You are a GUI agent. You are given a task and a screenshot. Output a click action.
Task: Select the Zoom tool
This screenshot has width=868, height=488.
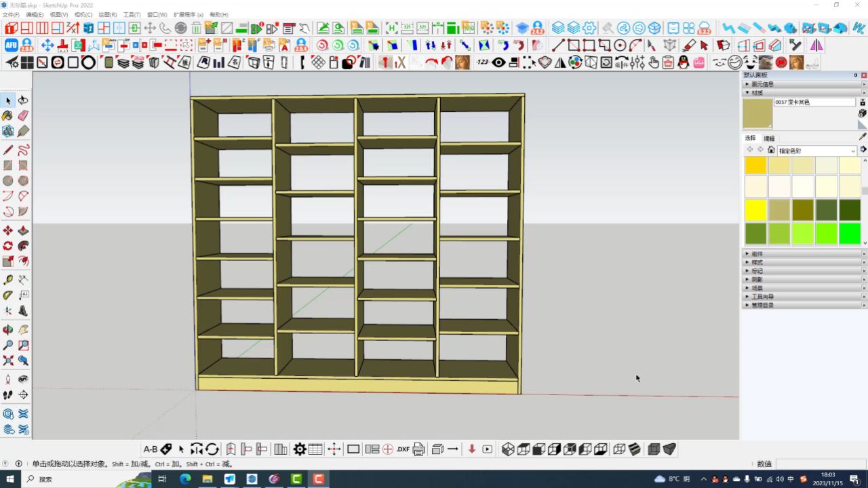[7, 344]
